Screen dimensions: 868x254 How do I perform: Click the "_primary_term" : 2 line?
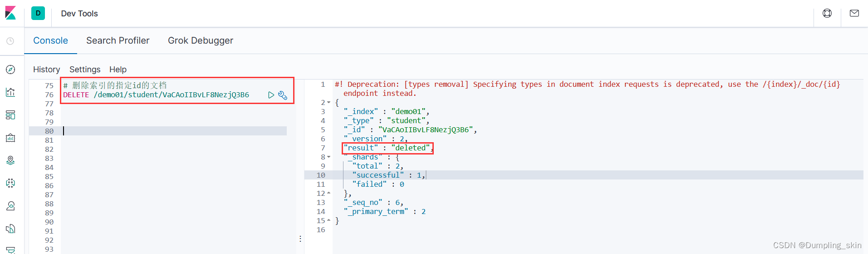point(384,211)
